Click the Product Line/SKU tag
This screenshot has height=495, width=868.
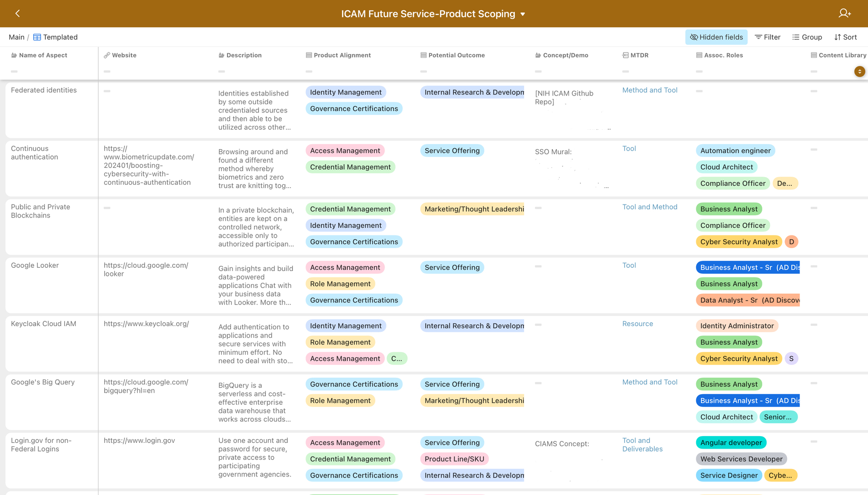pos(454,459)
